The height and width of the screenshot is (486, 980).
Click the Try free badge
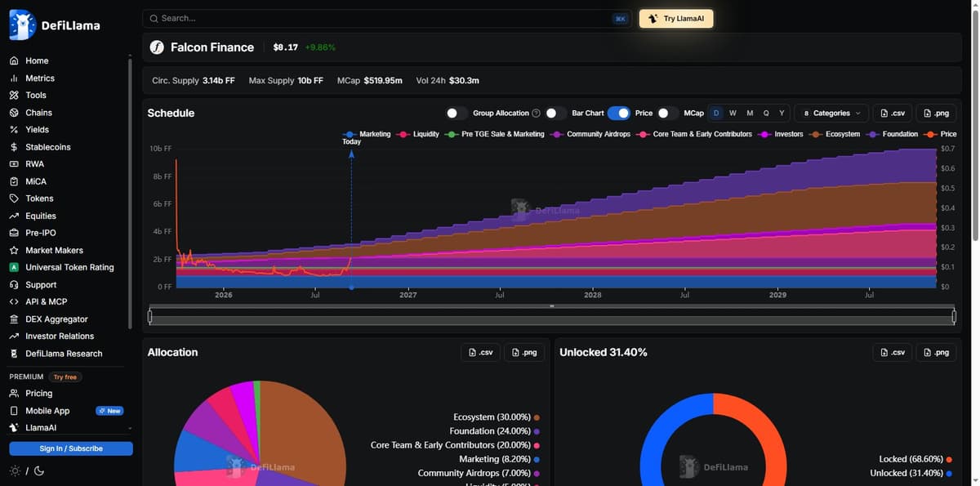65,377
